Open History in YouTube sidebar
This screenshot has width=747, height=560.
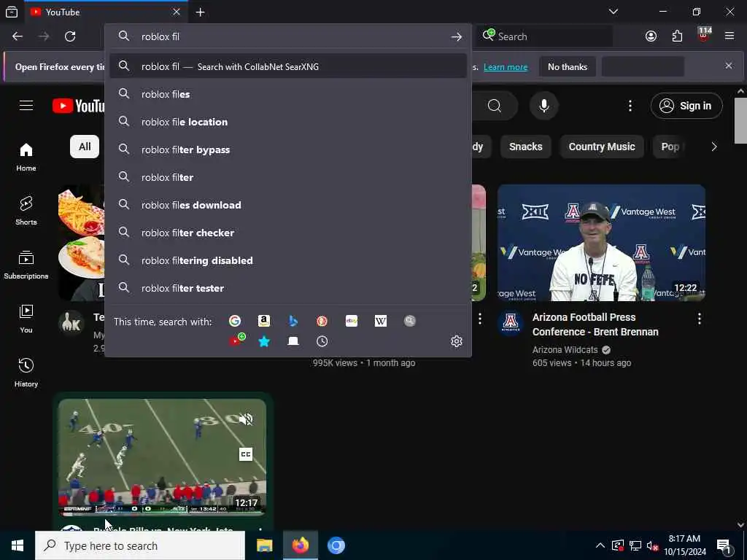(26, 373)
